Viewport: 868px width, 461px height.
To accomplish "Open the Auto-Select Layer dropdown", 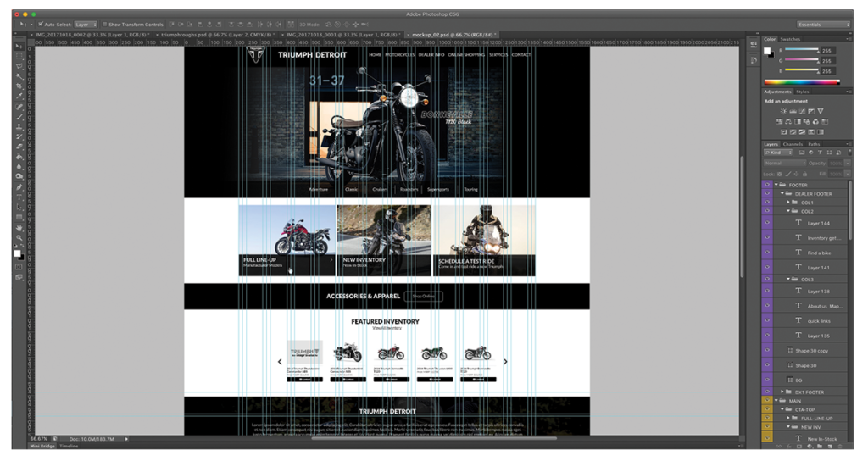I will click(86, 25).
